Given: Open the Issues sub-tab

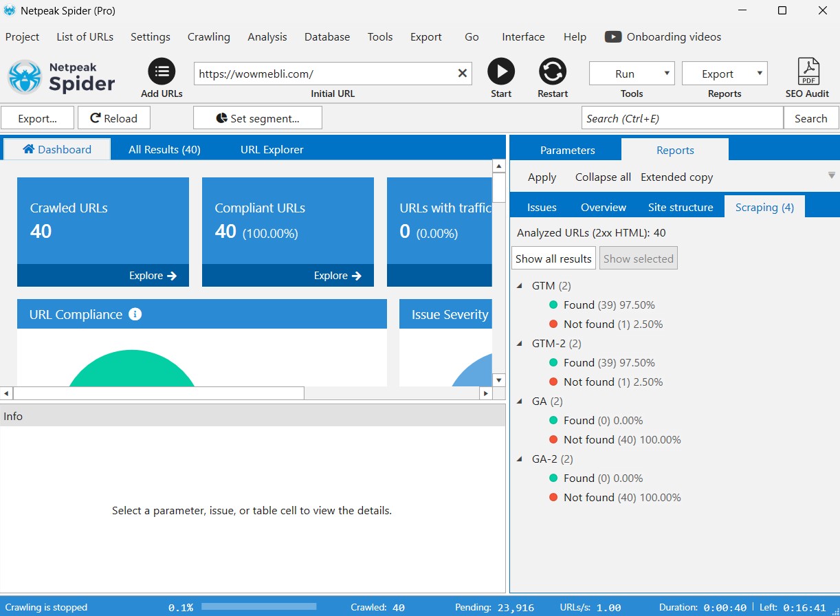Looking at the screenshot, I should pyautogui.click(x=542, y=207).
